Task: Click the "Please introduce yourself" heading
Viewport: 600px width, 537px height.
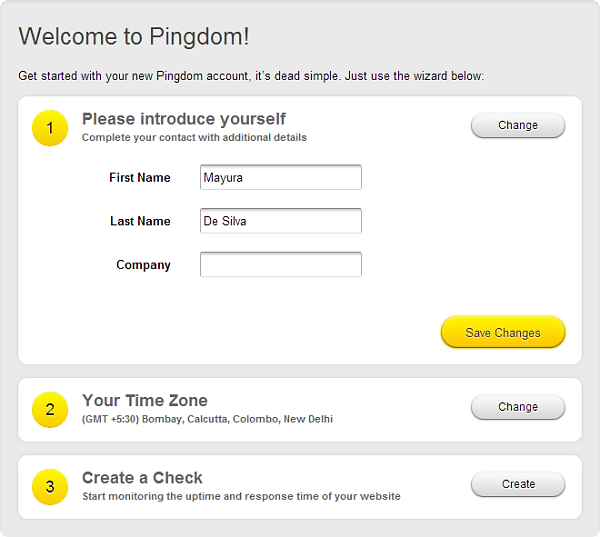Action: (184, 119)
